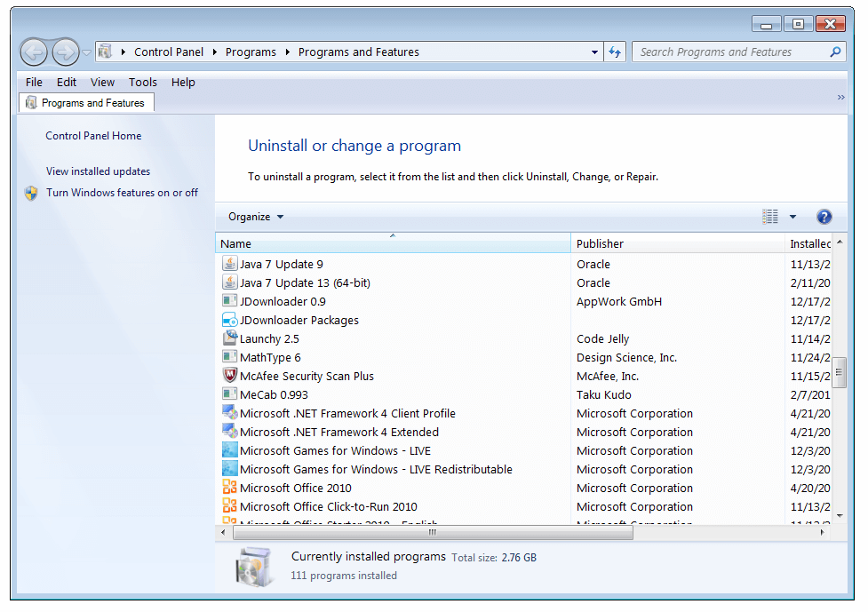Click the MathType 6 program icon
868x612 pixels.
(x=229, y=357)
